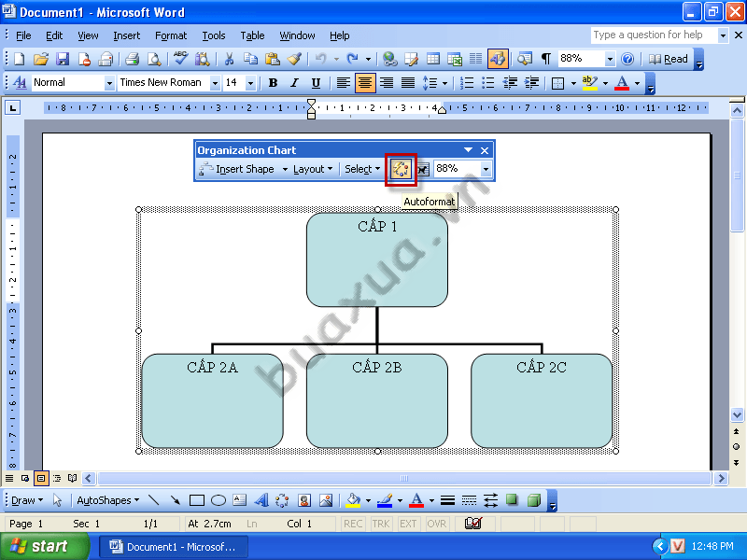Open the Layout dropdown in Organization Chart
747x560 pixels.
(x=313, y=169)
